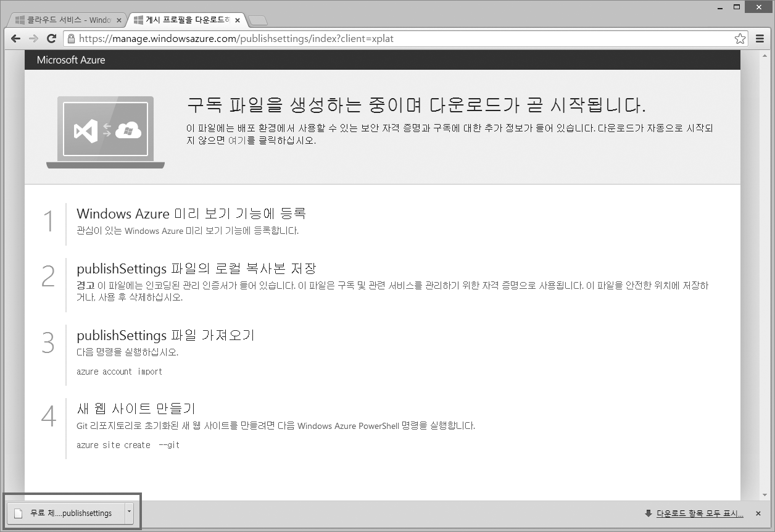Close the downloads bar
775x532 pixels.
758,513
